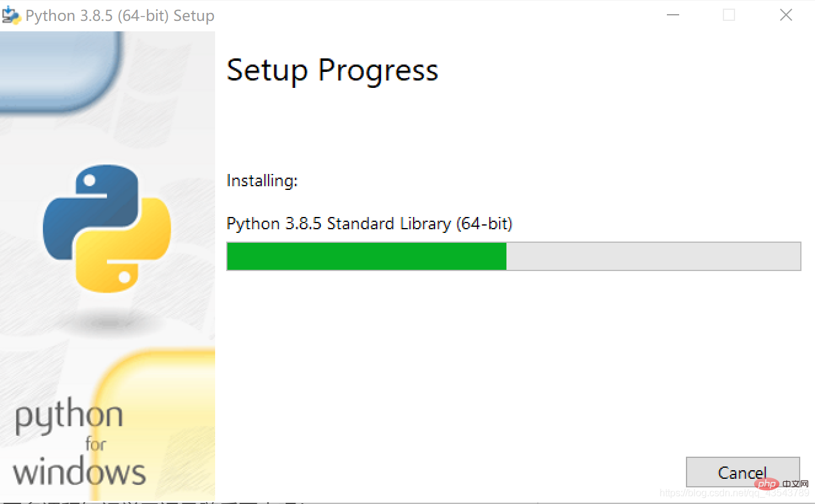Click the small word for in the sidebar

(x=95, y=444)
